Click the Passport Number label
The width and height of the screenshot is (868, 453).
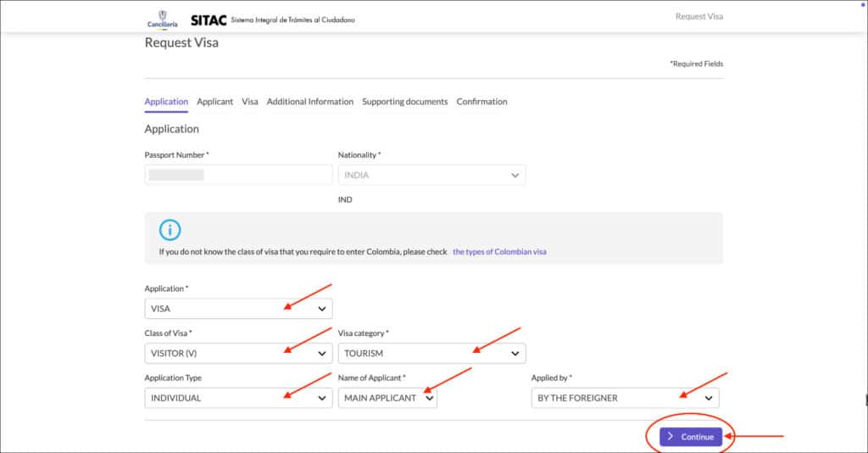click(x=176, y=155)
